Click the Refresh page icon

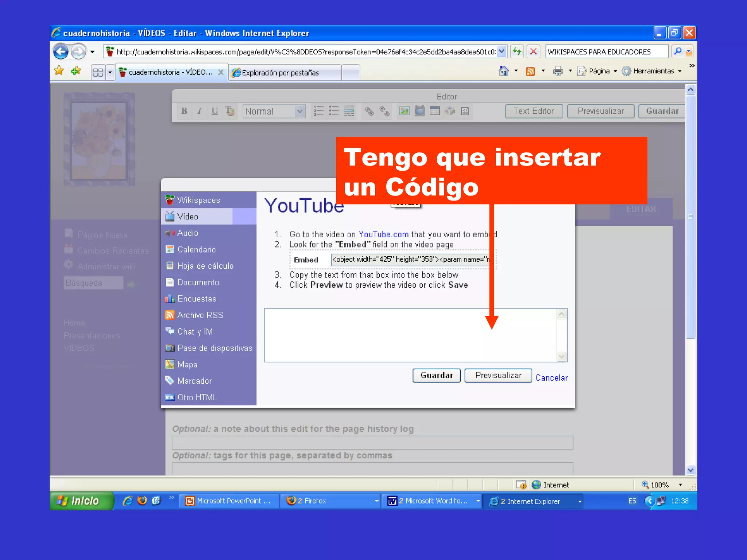pos(517,52)
